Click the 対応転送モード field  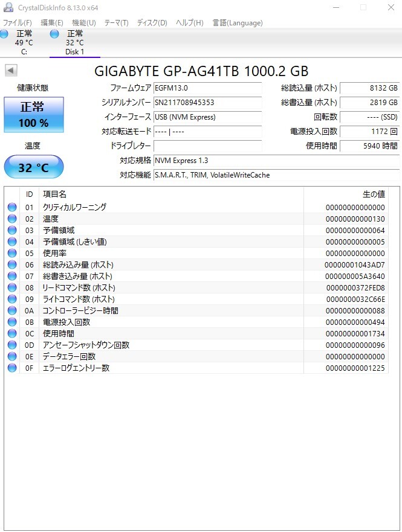click(x=207, y=132)
